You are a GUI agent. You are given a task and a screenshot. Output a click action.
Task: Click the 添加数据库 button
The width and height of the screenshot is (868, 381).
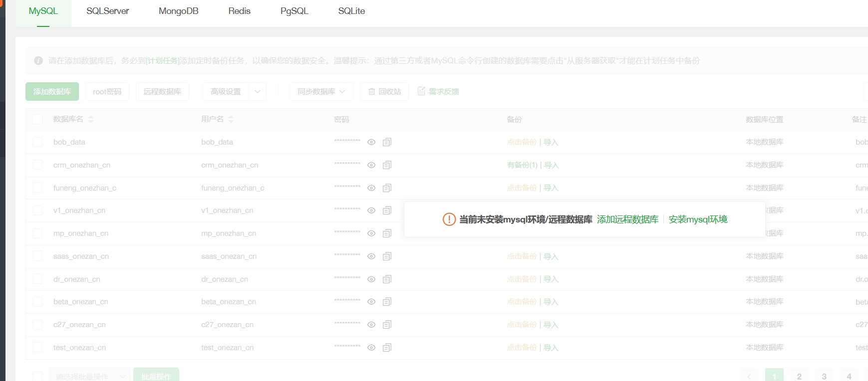52,92
